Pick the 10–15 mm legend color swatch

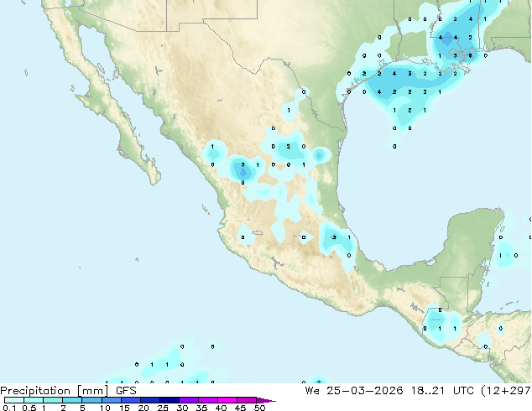[x=112, y=400]
